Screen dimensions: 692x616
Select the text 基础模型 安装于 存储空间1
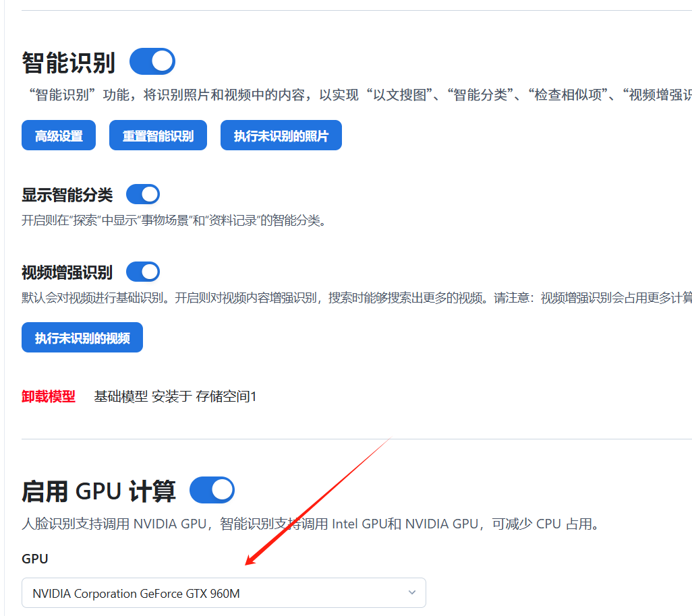[x=175, y=396]
